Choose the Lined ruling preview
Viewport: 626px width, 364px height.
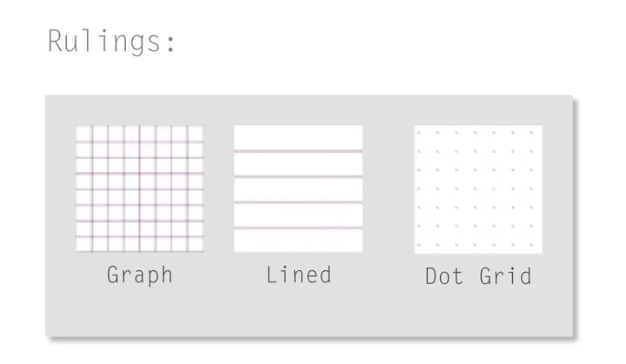(x=298, y=189)
